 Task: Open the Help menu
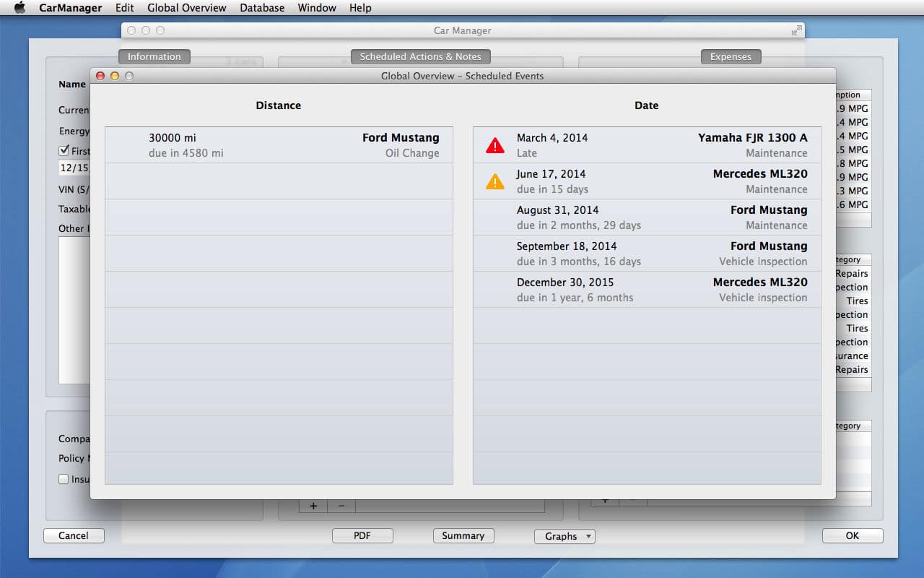[x=360, y=8]
